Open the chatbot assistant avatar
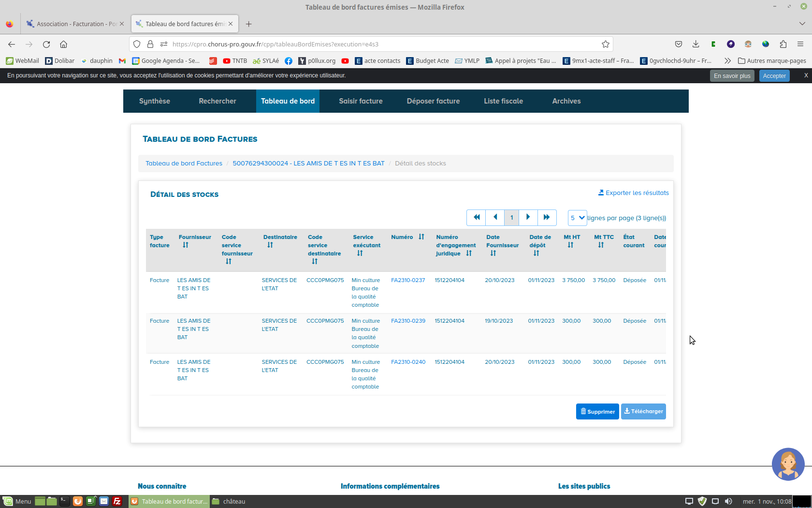The width and height of the screenshot is (812, 508). 788,464
